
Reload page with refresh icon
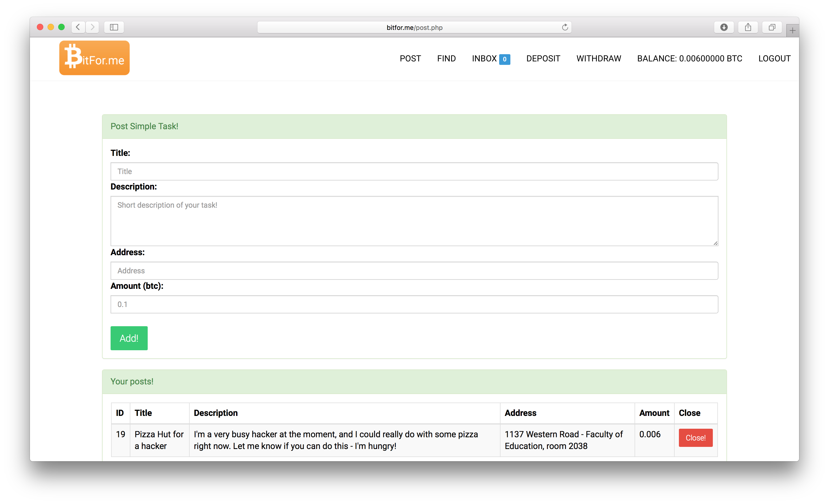coord(565,27)
